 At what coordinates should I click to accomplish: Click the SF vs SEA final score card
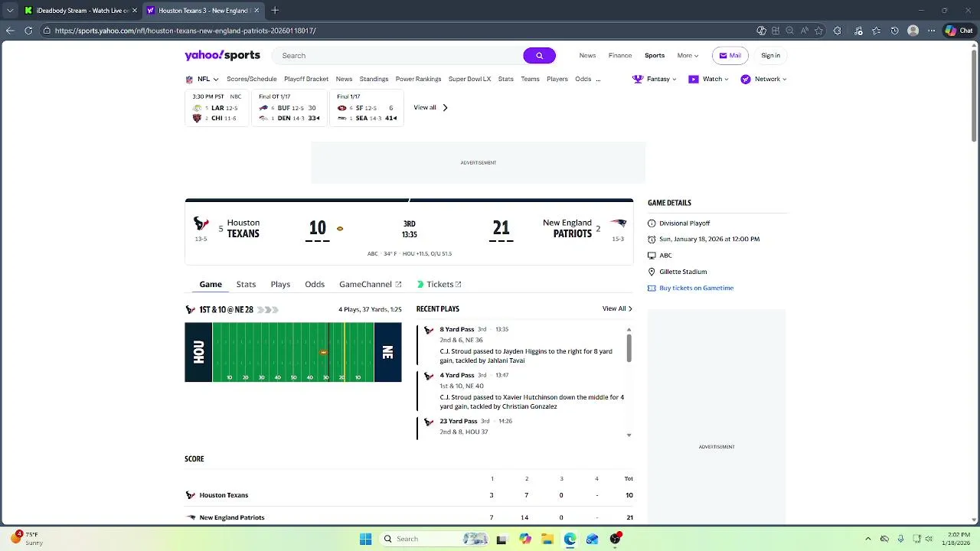[366, 108]
